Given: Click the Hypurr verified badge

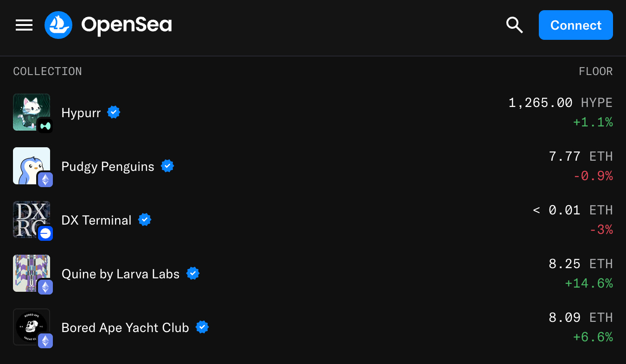Looking at the screenshot, I should click(x=114, y=112).
